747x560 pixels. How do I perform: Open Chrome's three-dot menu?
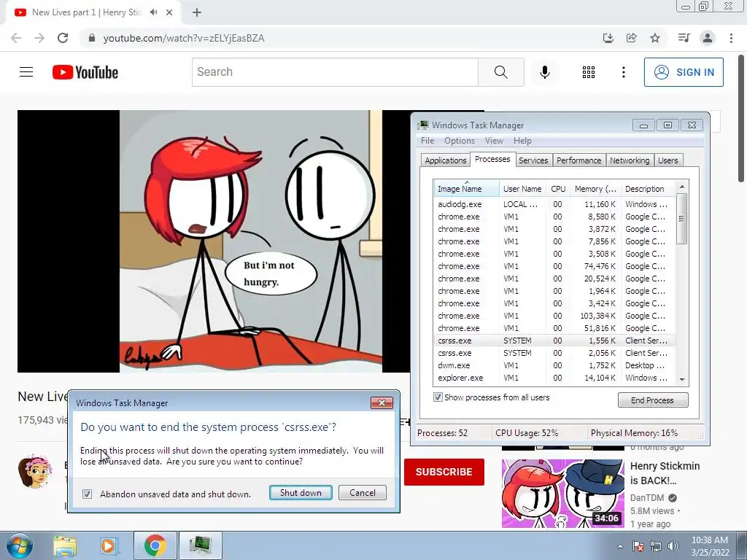[731, 38]
